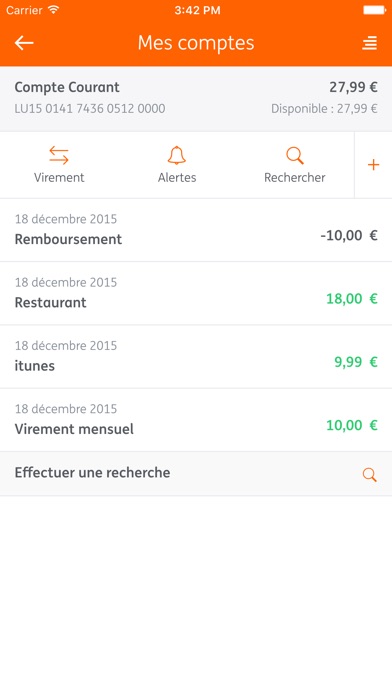Tap the back arrow in header

pos(24,43)
